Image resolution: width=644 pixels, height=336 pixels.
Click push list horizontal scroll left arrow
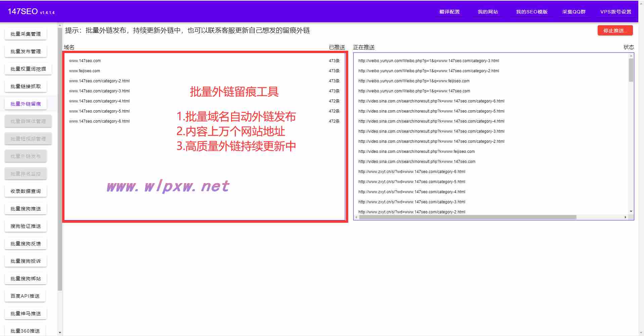pos(356,217)
